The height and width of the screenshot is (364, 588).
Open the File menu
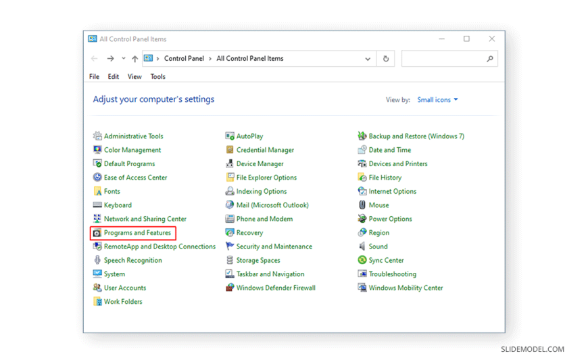coord(94,76)
